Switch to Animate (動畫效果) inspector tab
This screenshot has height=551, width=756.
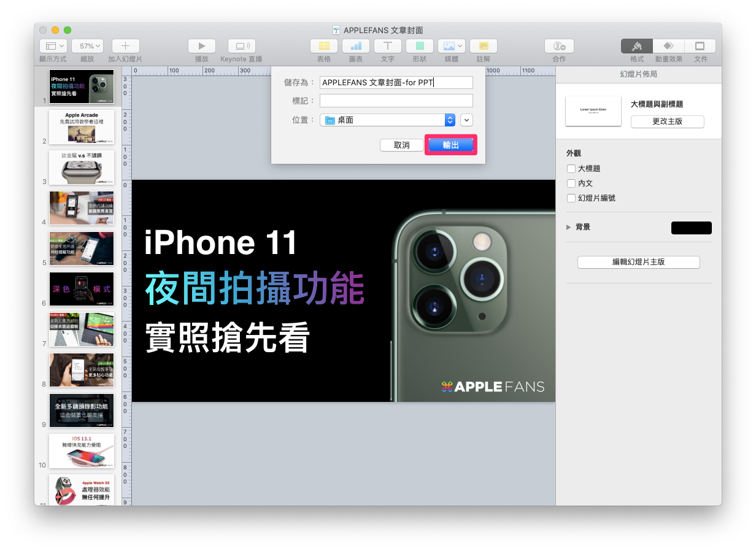tap(668, 46)
